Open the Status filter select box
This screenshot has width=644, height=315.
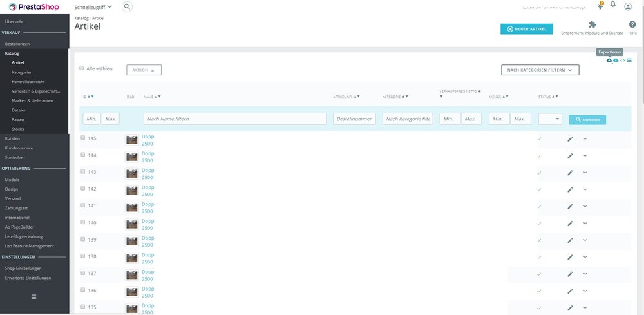pyautogui.click(x=551, y=119)
